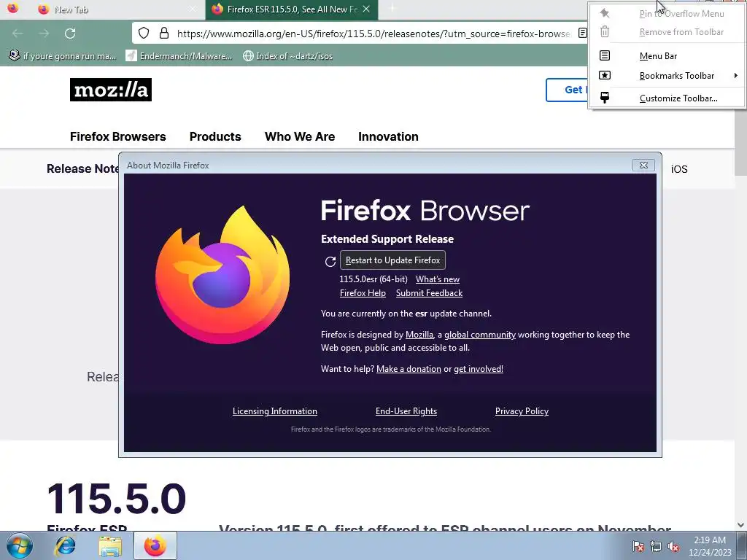Open Endermanch/Malware bookmark
747x560 pixels.
coord(179,56)
